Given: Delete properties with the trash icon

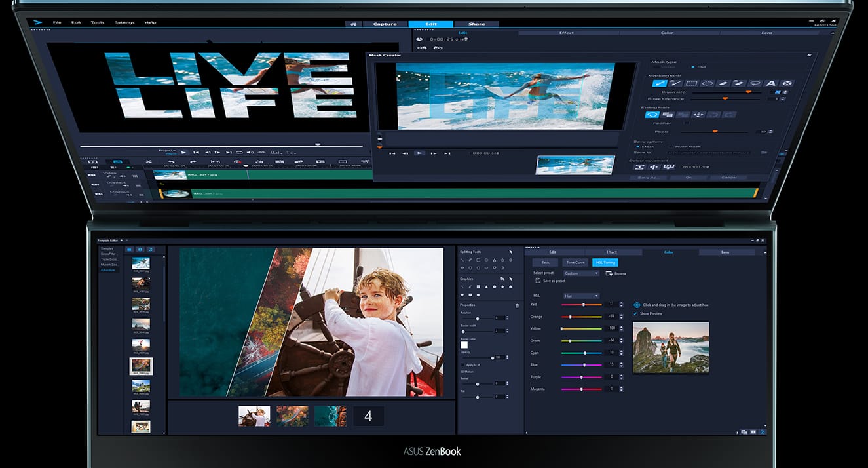Looking at the screenshot, I should (517, 305).
